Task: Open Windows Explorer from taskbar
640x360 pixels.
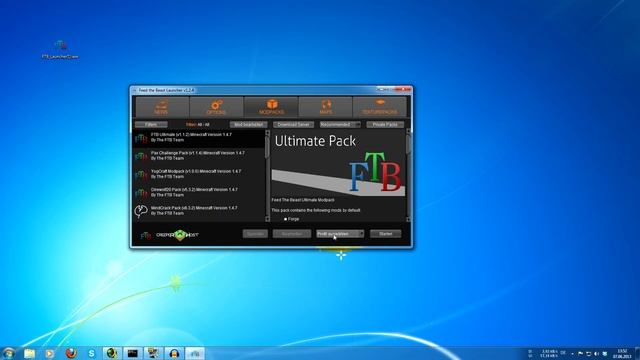Action: pyautogui.click(x=29, y=353)
